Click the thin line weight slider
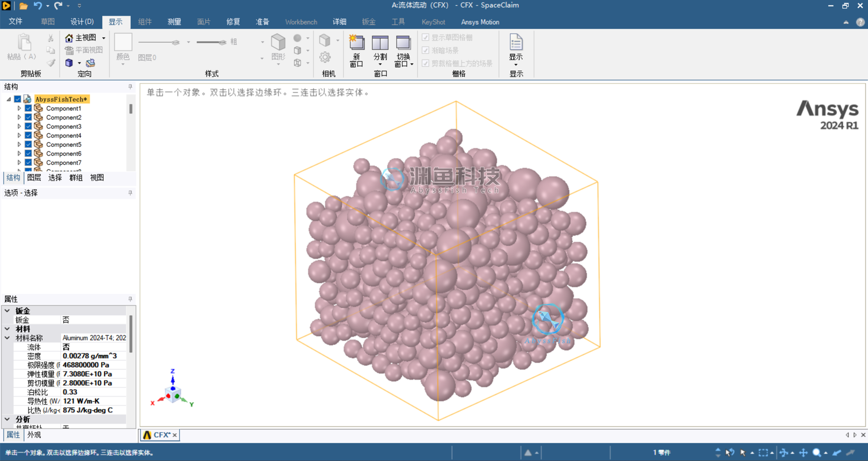The image size is (868, 461). (159, 42)
